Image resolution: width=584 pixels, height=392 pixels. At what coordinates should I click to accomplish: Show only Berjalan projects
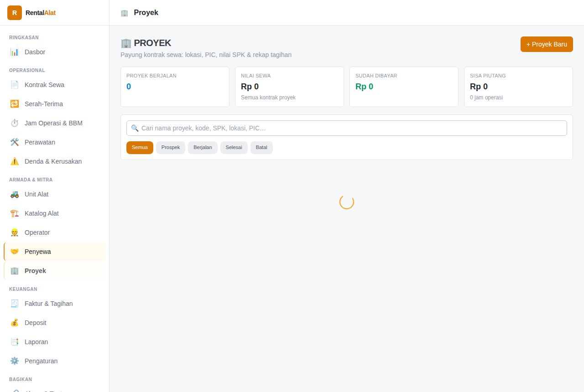203,148
